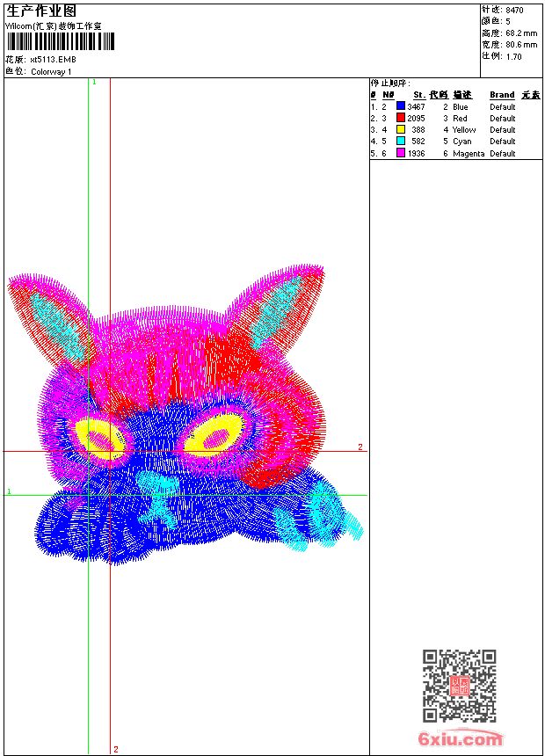Viewport: 545px width, 756px height.
Task: Select stitch count value 8470
Action: click(514, 11)
